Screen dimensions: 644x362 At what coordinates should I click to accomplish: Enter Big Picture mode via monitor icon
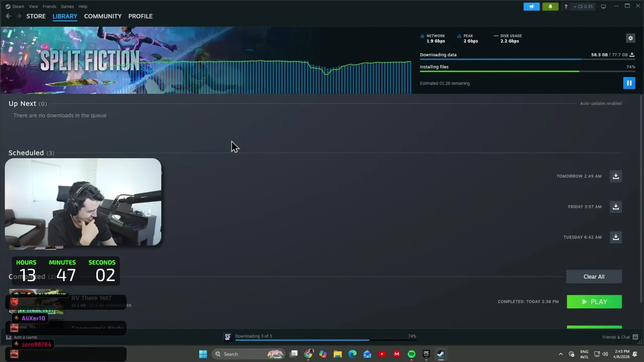603,7
